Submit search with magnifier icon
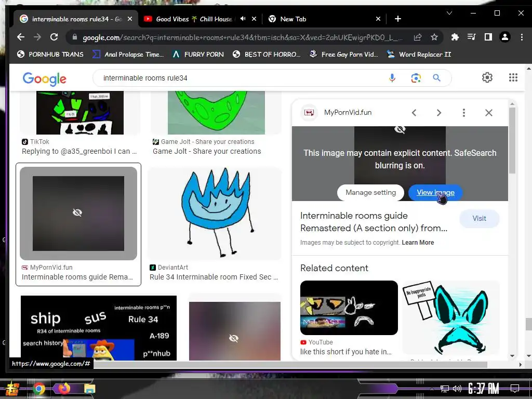The image size is (532, 399). pos(436,78)
